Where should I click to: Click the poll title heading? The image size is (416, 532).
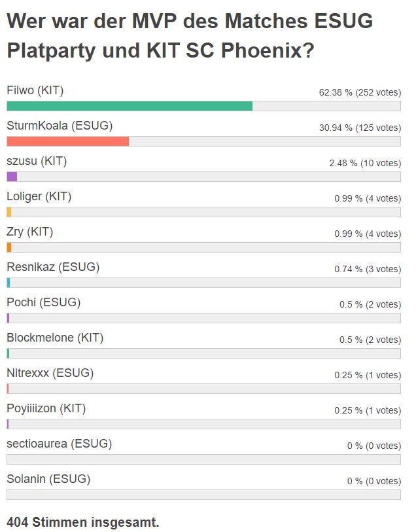pyautogui.click(x=190, y=35)
